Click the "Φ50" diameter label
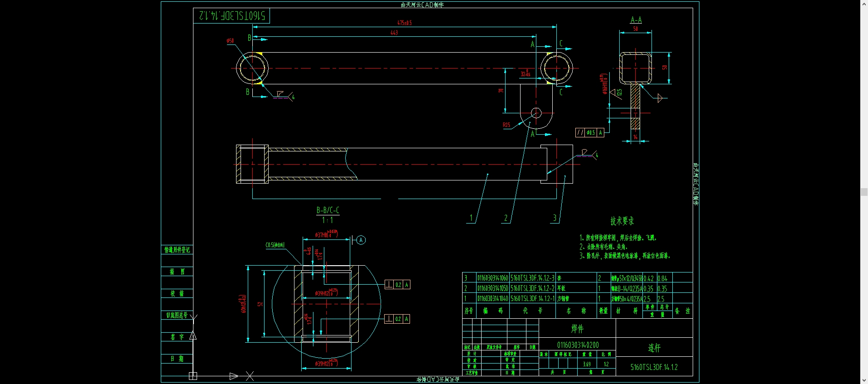This screenshot has height=384, width=868. [x=231, y=41]
